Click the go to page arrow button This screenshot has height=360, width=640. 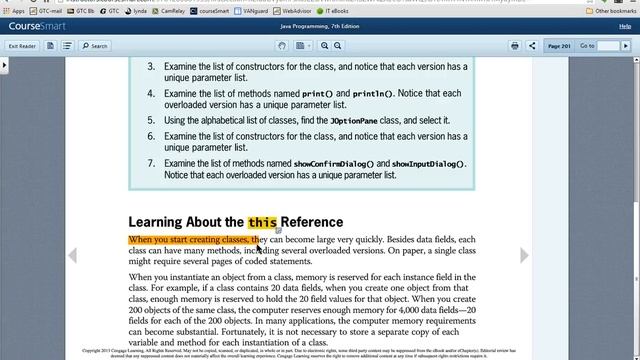[x=626, y=46]
